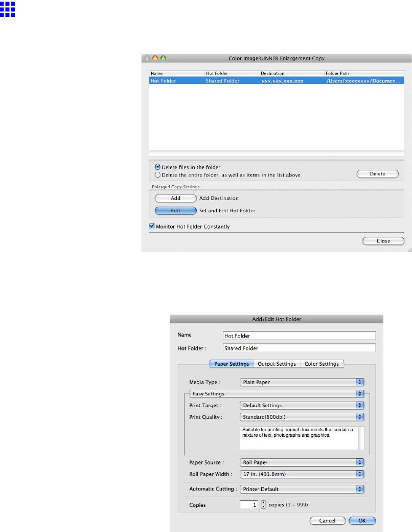The height and width of the screenshot is (532, 412).
Task: Click the Name column header
Action: (177, 73)
